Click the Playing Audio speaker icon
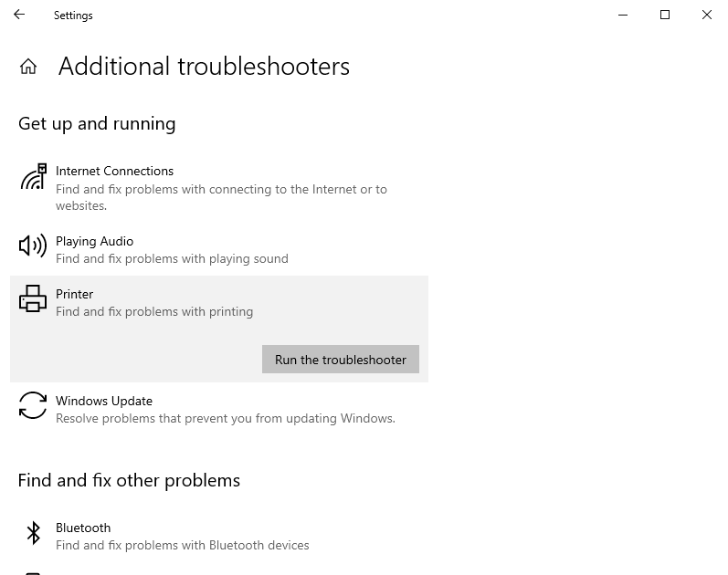The height and width of the screenshot is (575, 728). (33, 246)
